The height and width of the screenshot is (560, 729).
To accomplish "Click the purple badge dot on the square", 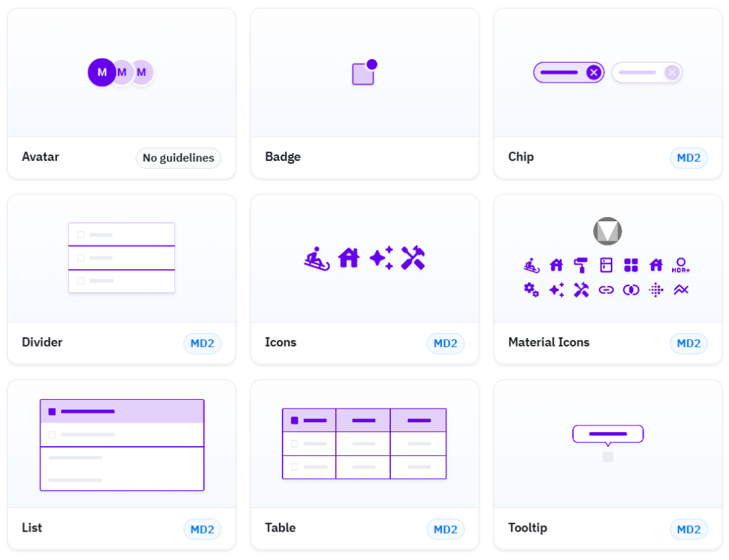I will click(372, 64).
